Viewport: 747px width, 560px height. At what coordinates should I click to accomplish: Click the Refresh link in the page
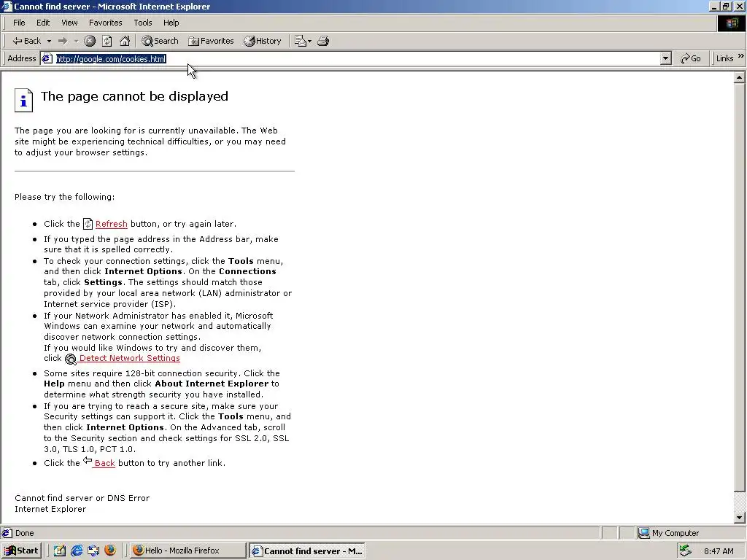111,224
